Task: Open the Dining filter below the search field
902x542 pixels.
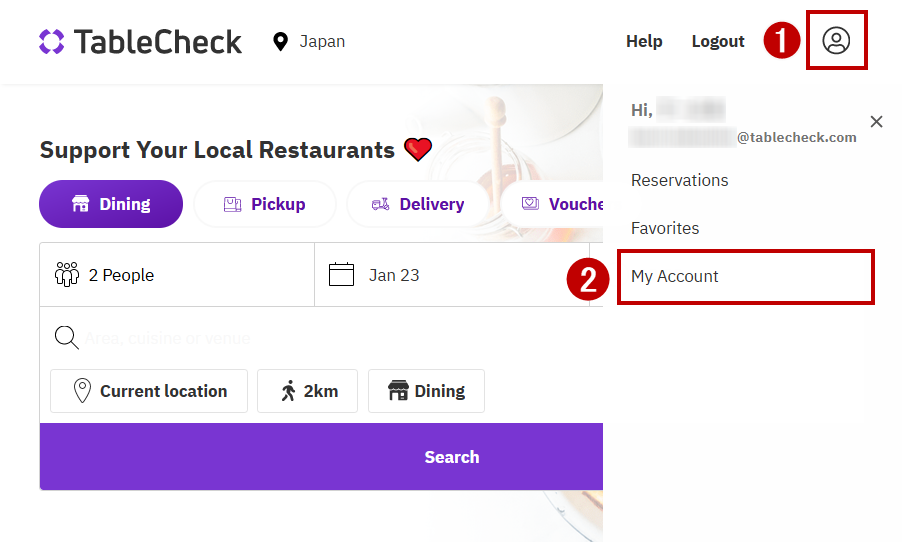Action: pyautogui.click(x=426, y=391)
